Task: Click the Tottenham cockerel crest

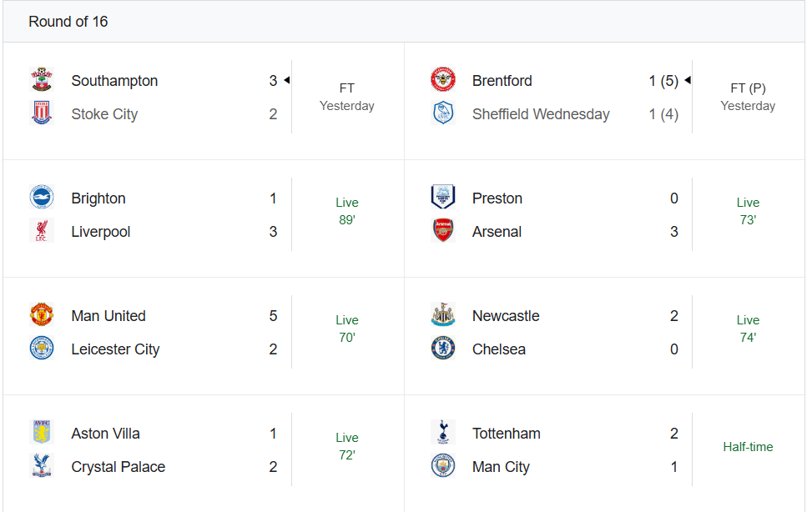Action: [x=443, y=433]
